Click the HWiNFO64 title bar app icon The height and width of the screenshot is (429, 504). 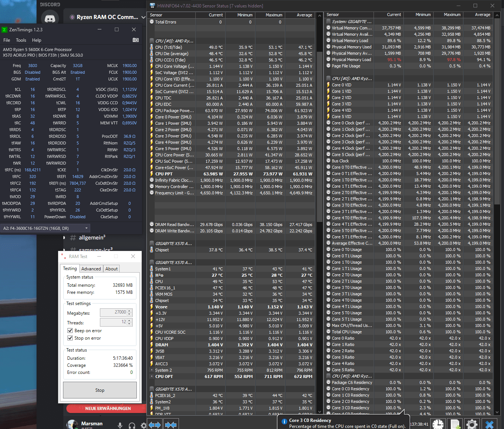pos(152,6)
